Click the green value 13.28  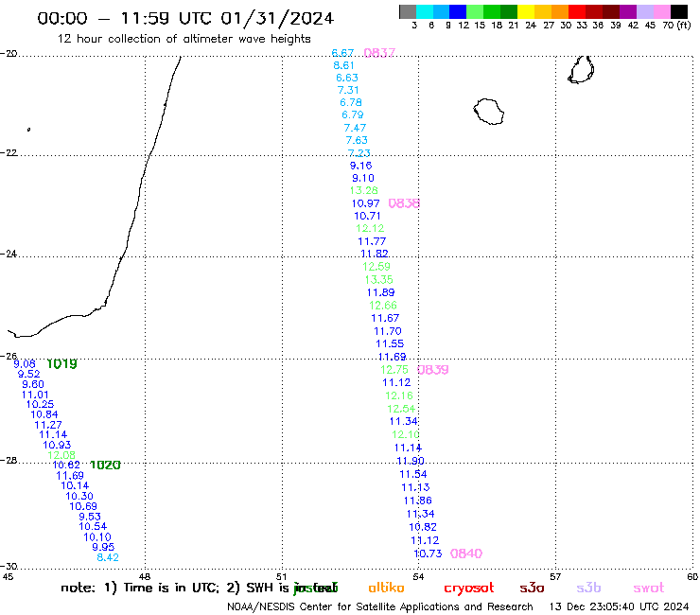click(x=364, y=191)
